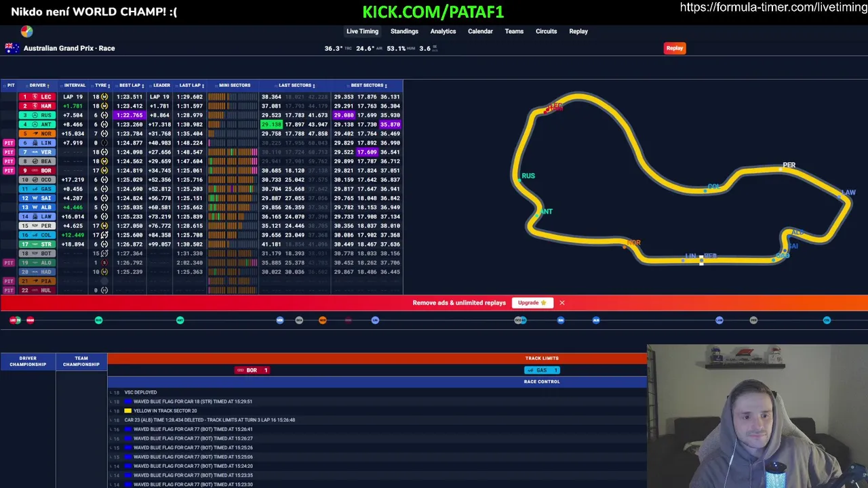The height and width of the screenshot is (488, 868).
Task: Click the red Replay button
Action: pos(674,48)
